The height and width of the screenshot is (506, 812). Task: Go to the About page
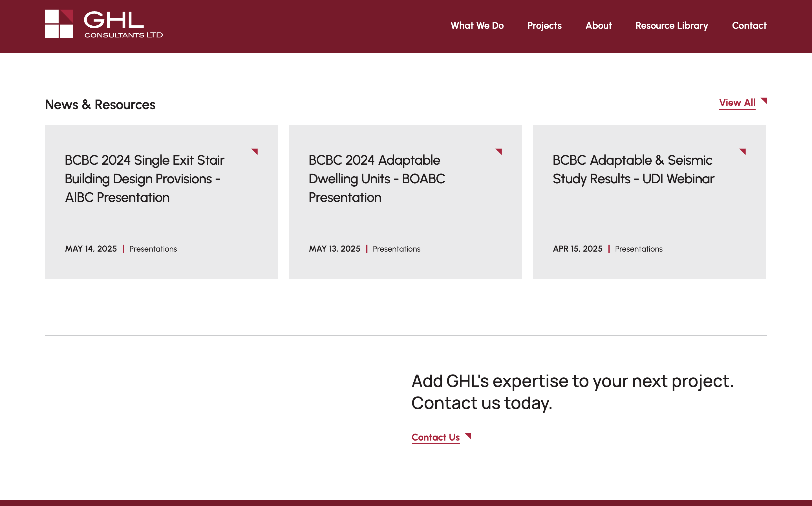pos(598,25)
